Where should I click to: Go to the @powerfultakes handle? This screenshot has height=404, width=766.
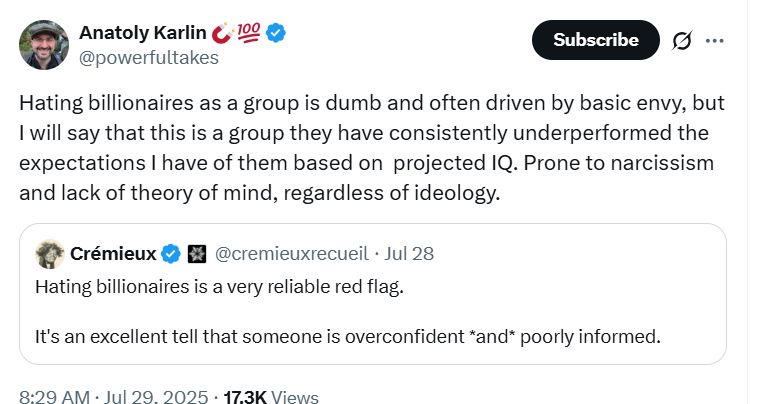148,57
